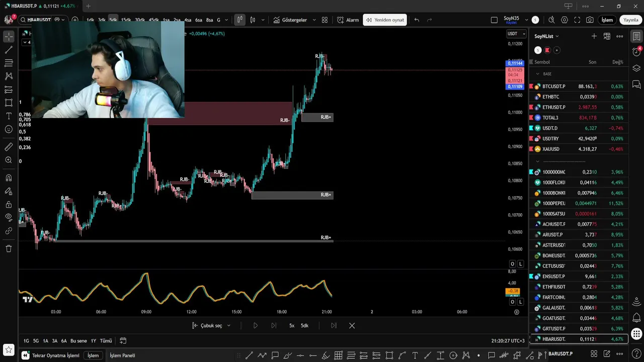Viewport: 644px width, 362px height.
Task: Step forward one replay bar
Action: [x=274, y=325]
